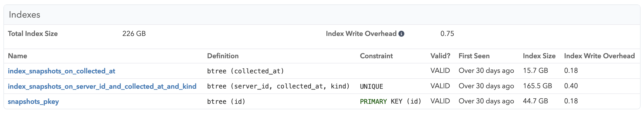Viewport: 644px width, 113px height.
Task: Click the Indexes panel heading
Action: point(24,15)
